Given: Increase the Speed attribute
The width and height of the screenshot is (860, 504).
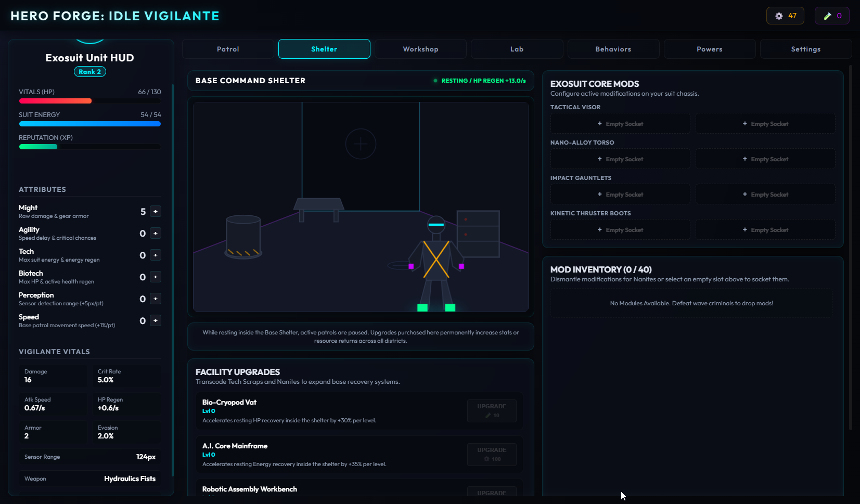Looking at the screenshot, I should [x=155, y=320].
